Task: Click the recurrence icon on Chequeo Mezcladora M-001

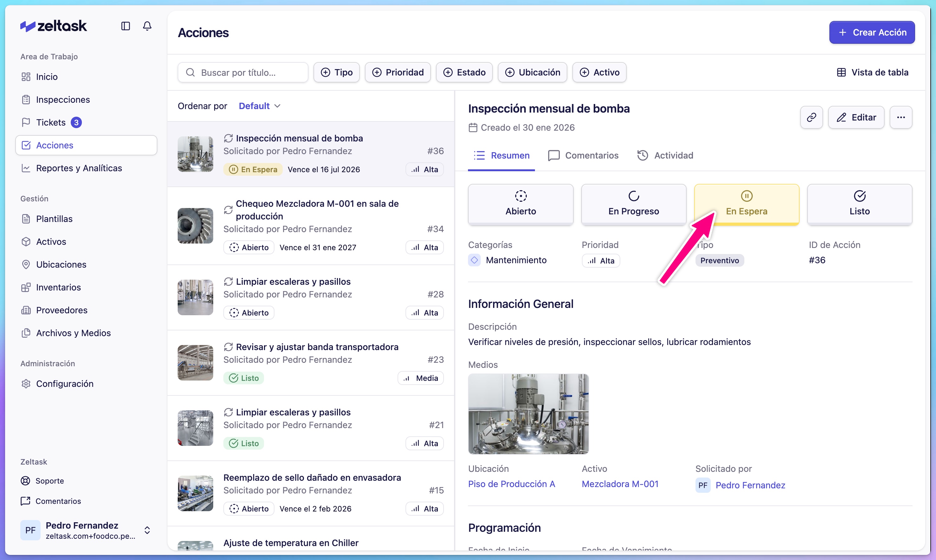Action: point(228,210)
